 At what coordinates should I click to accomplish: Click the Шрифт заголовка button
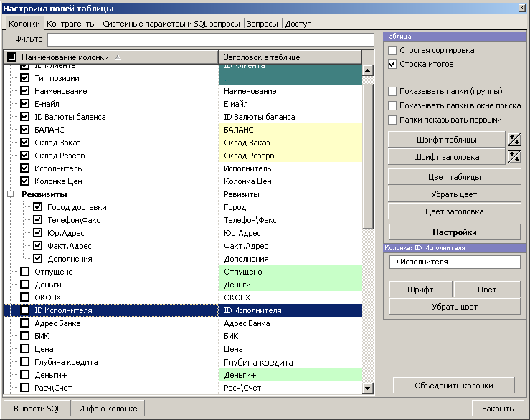click(447, 157)
